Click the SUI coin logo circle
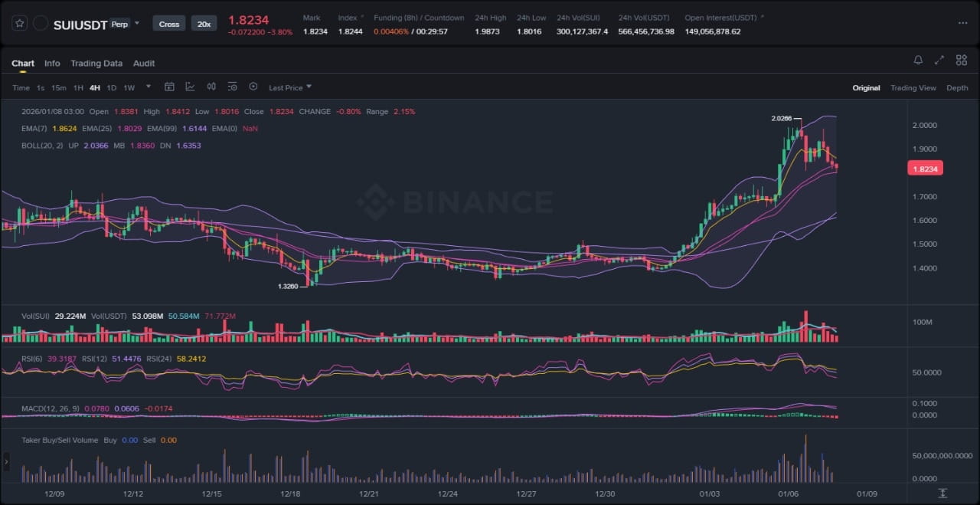Viewport: 980px width, 505px height. pyautogui.click(x=41, y=24)
